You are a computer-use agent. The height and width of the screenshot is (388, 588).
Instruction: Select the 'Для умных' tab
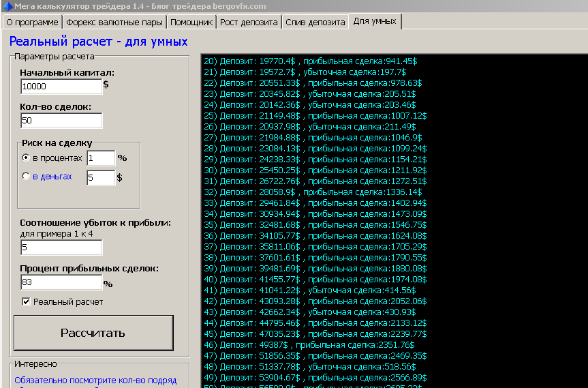tap(375, 21)
